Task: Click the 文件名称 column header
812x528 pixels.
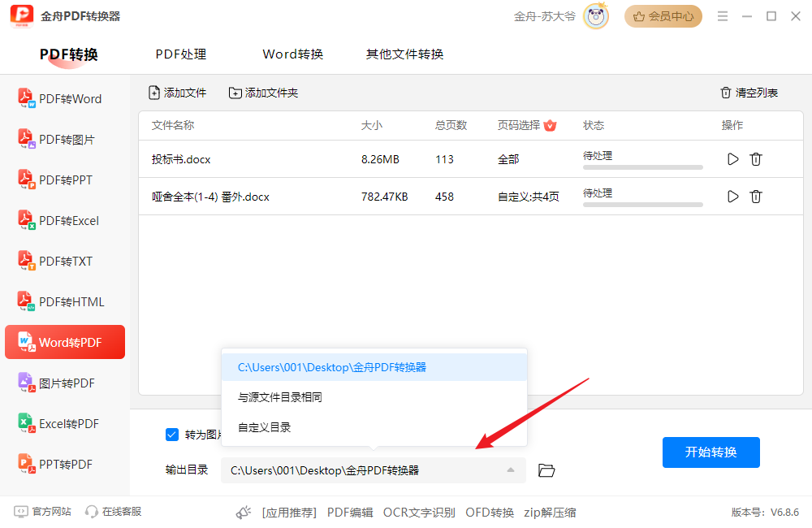Action: (x=173, y=125)
